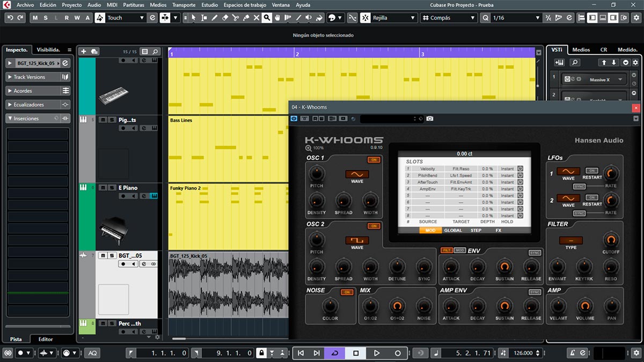Toggle the AMP ENV SYNC button
Screen dimensions: 644x362
click(x=535, y=292)
